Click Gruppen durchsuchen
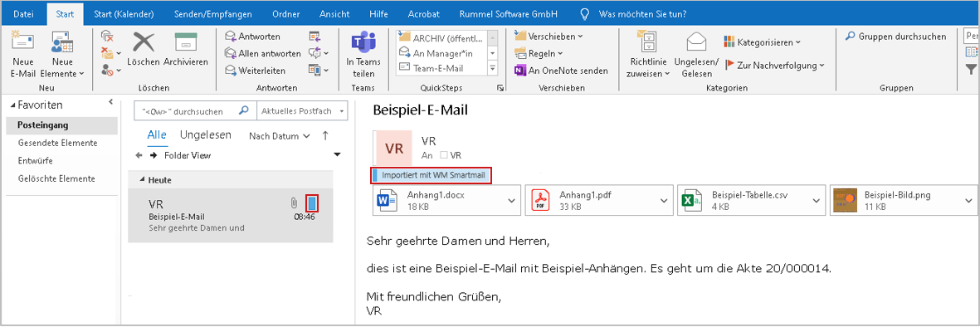 (x=895, y=37)
